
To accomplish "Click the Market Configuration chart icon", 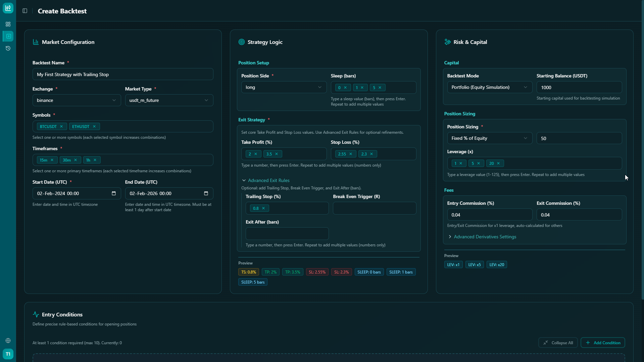I will [36, 42].
